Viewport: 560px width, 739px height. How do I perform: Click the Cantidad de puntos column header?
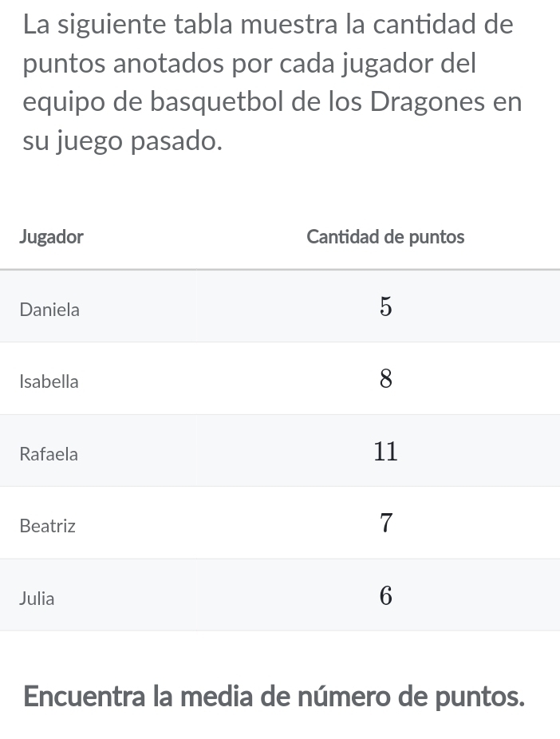tap(385, 236)
